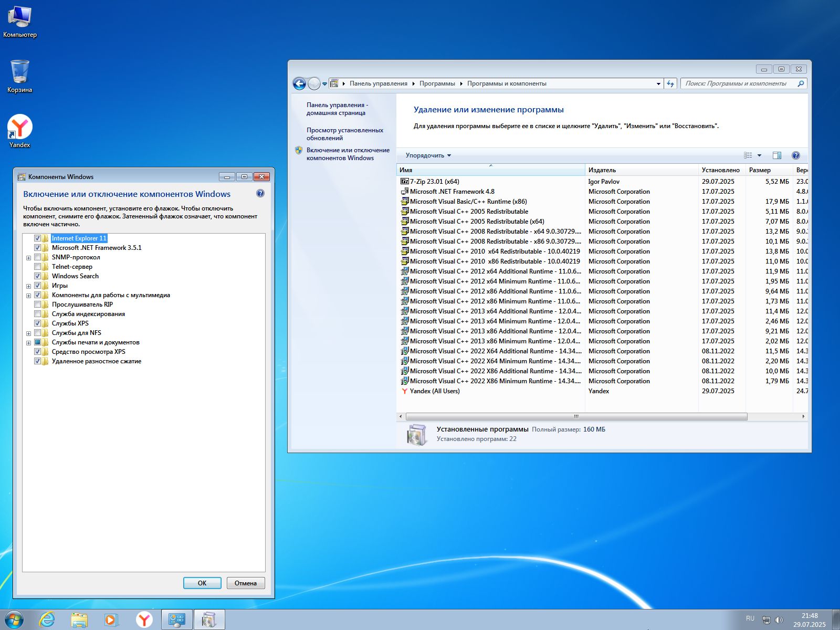
Task: Open Включение или отключение компонентов Windows link
Action: pos(348,154)
